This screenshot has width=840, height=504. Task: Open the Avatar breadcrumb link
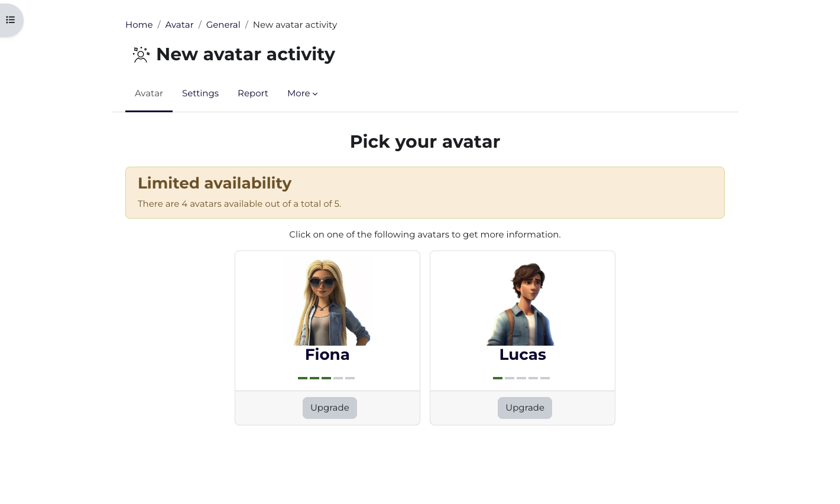point(179,24)
